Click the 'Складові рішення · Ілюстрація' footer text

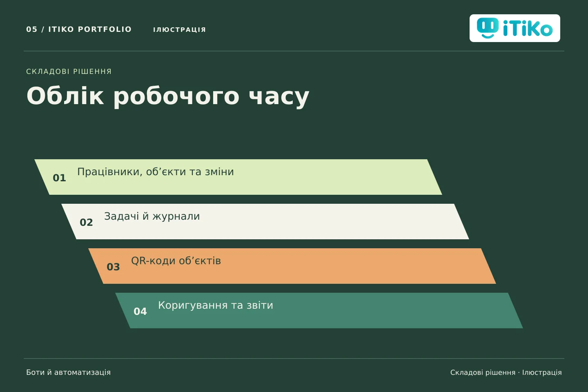[506, 372]
